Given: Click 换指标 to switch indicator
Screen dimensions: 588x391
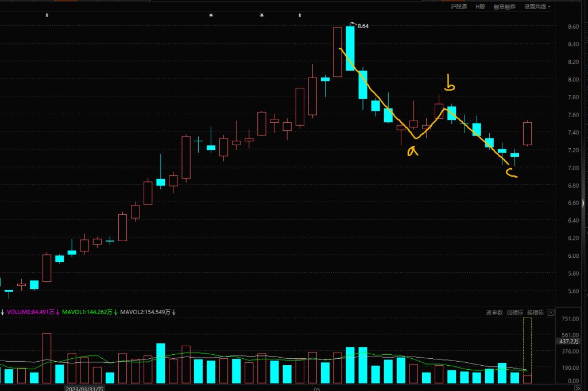Looking at the screenshot, I should (x=535, y=312).
